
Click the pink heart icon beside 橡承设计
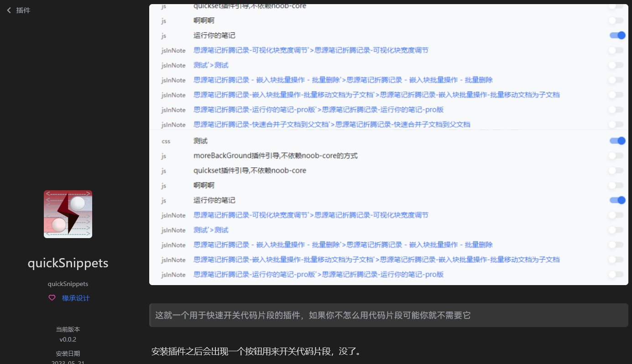tap(52, 297)
